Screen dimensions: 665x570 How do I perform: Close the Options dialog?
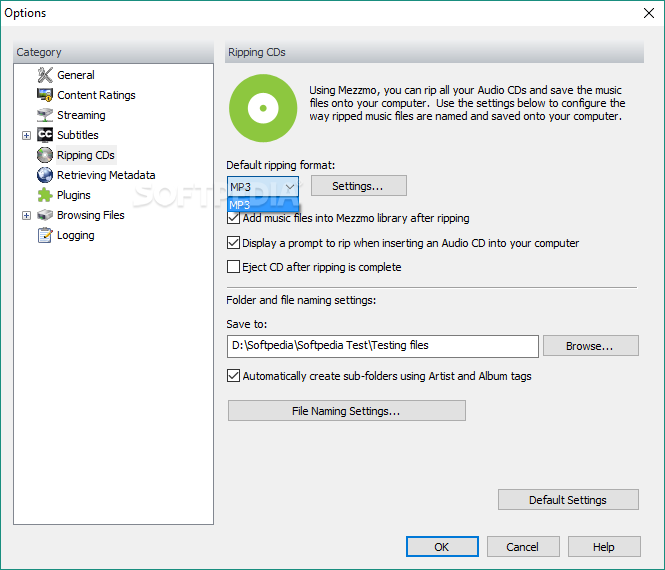click(x=649, y=13)
